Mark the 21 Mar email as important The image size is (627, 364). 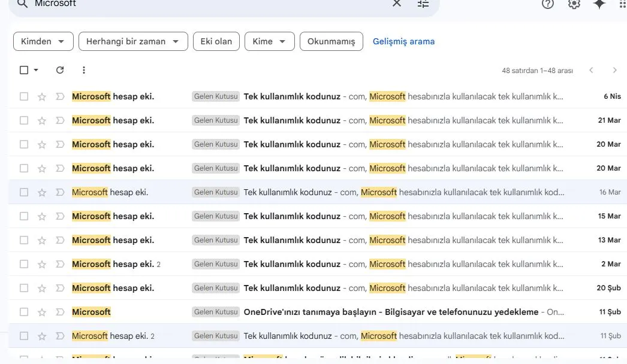(60, 120)
